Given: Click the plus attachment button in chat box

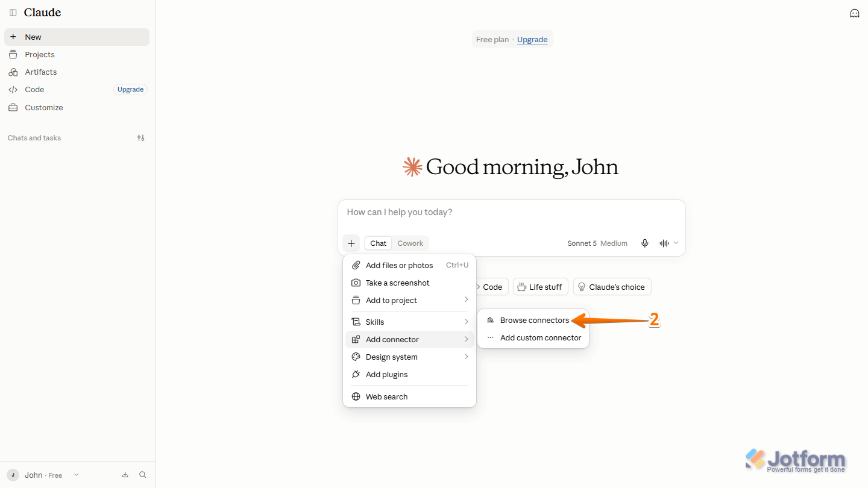Looking at the screenshot, I should point(351,243).
